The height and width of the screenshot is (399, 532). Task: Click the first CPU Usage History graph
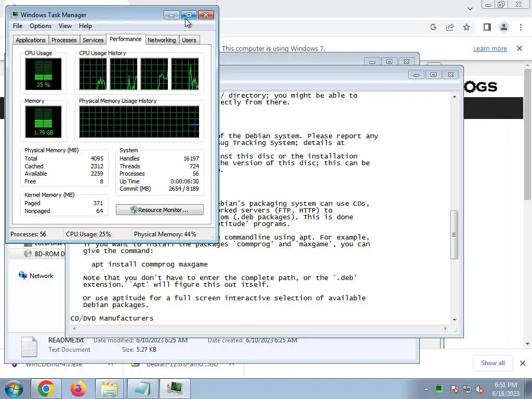click(x=92, y=74)
